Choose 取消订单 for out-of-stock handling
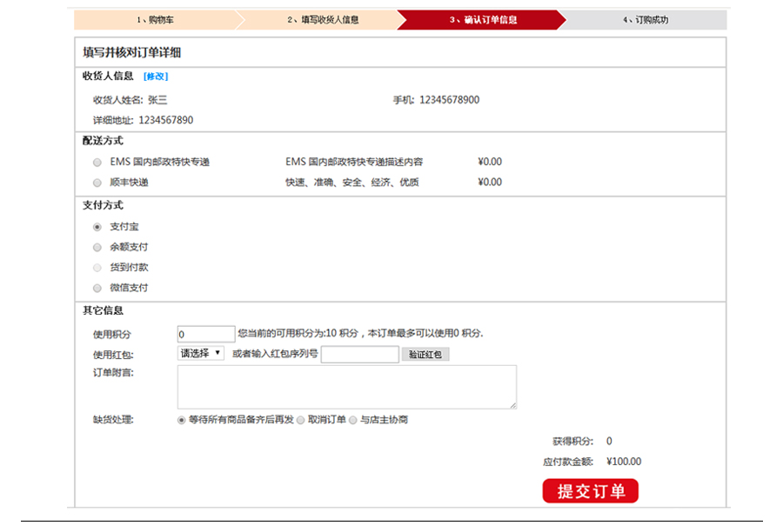 (301, 420)
